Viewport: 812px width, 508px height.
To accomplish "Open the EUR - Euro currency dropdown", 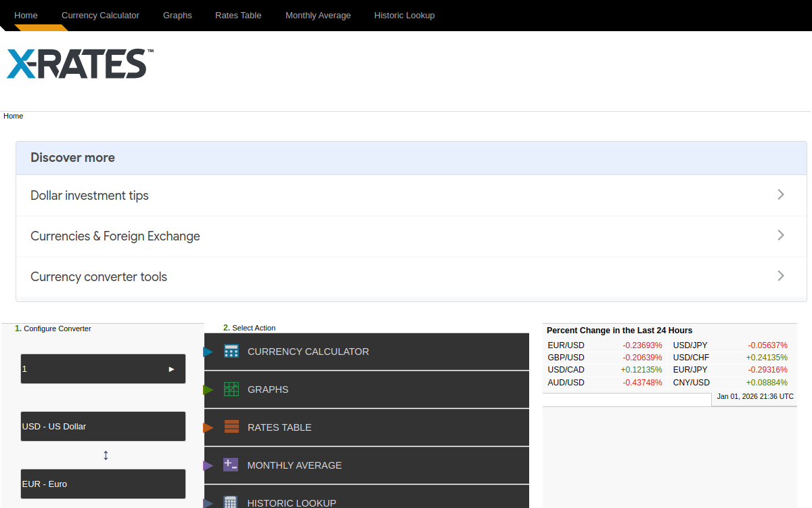I will 103,484.
